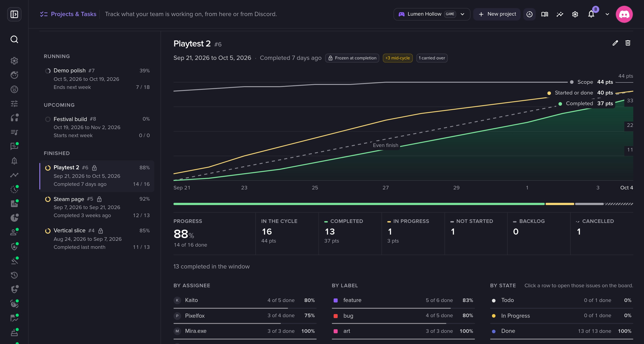Open the search icon in sidebar
This screenshot has width=644, height=344.
coord(14,40)
